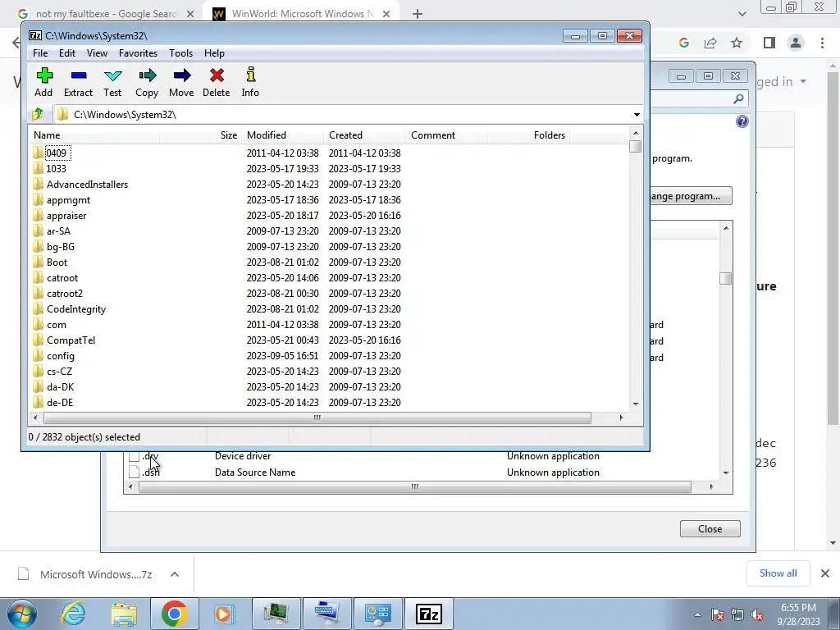Run the Test archive tool
840x630 pixels.
pos(112,82)
